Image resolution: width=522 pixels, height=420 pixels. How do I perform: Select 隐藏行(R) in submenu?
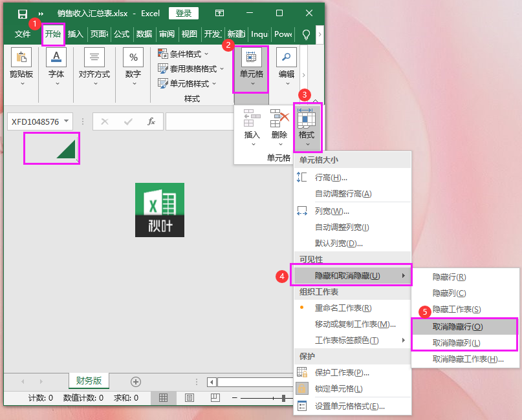[465, 277]
